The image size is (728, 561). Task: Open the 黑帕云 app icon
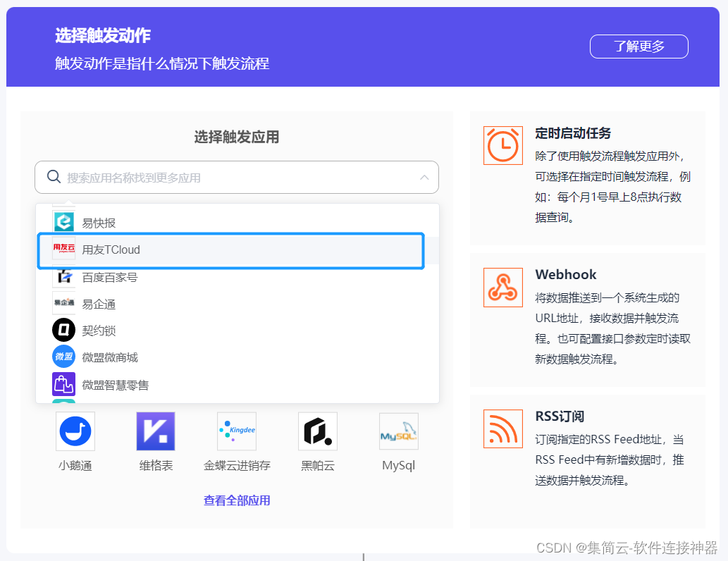pos(318,431)
